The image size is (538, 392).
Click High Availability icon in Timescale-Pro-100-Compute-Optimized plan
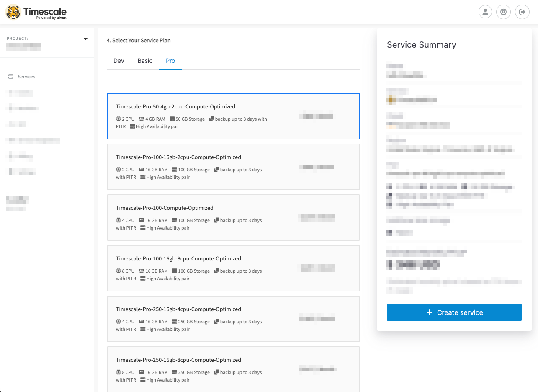pos(143,228)
